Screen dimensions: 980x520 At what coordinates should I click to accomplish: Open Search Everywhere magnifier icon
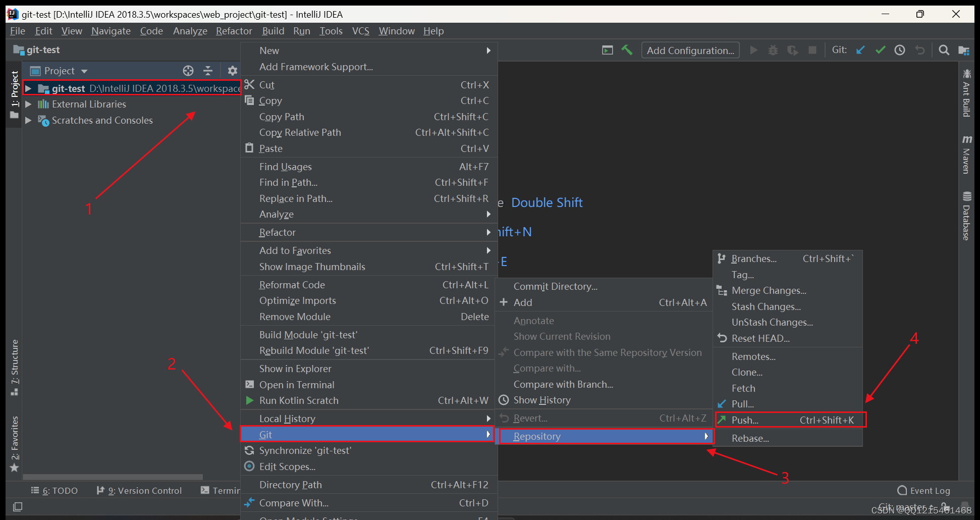click(944, 50)
